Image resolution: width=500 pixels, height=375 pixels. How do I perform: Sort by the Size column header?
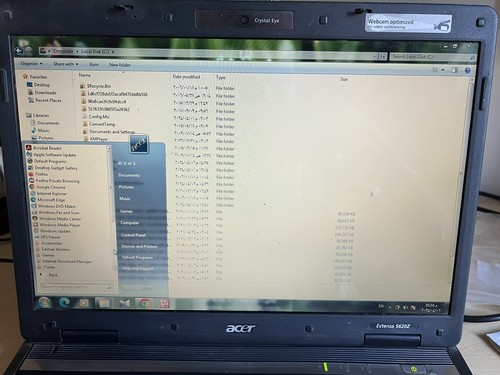(x=344, y=79)
